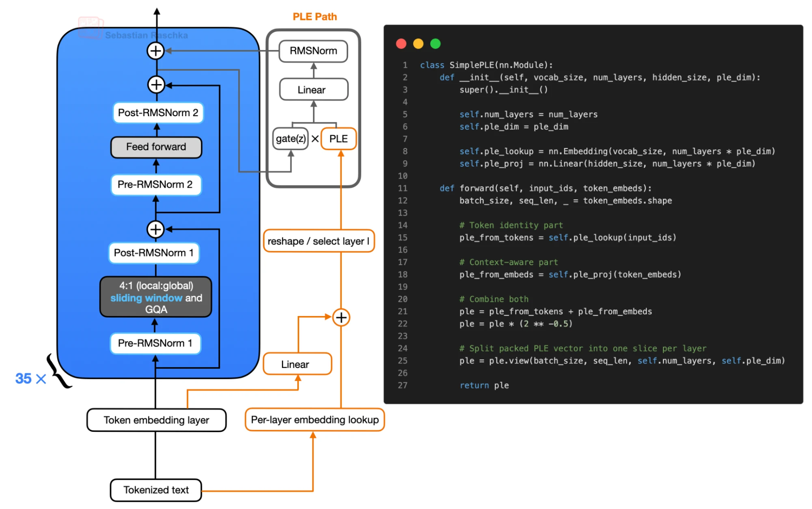This screenshot has width=812, height=509.
Task: Click line number 19 in code gutter
Action: click(x=403, y=287)
